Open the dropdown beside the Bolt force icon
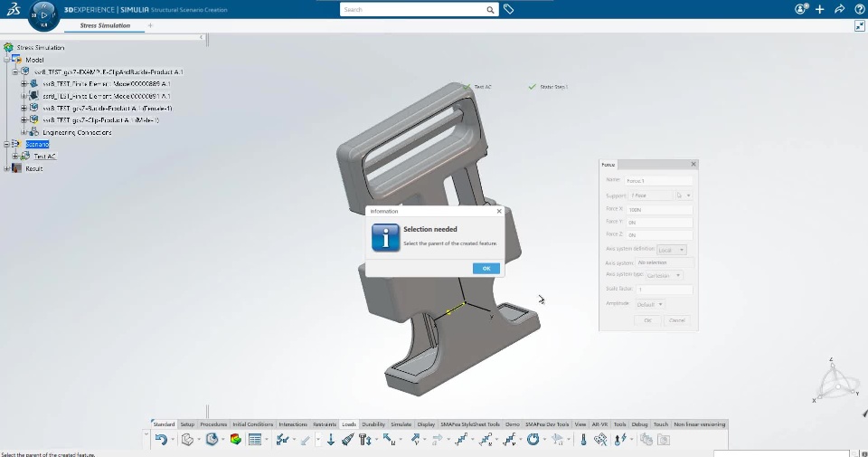 376,440
